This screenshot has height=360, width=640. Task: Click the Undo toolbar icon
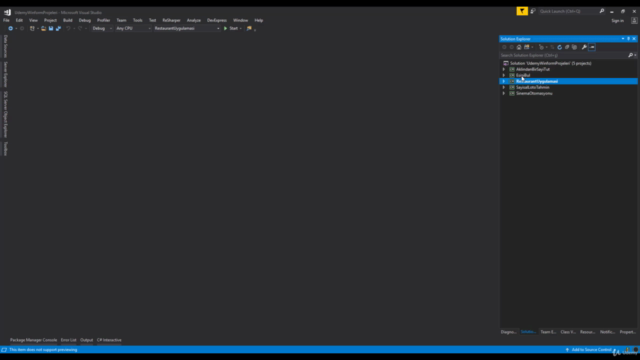(x=69, y=28)
